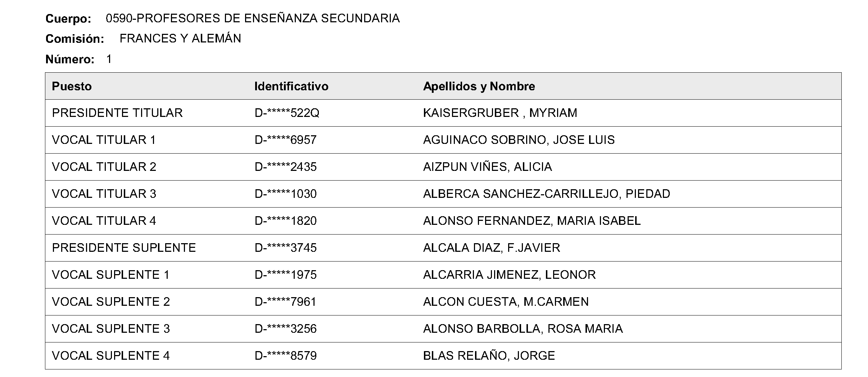
Task: Select ALONSO FERNANDEZ, MARIA ISABEL name
Action: (x=532, y=221)
